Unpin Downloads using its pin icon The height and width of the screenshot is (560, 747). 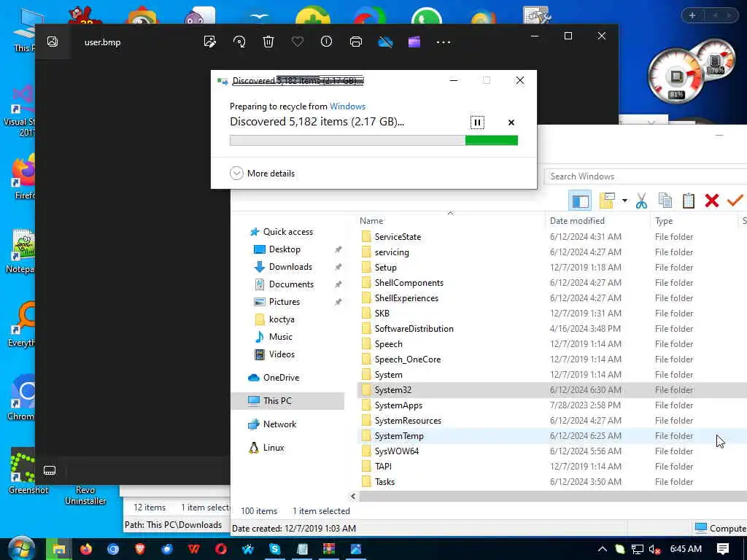tap(338, 267)
